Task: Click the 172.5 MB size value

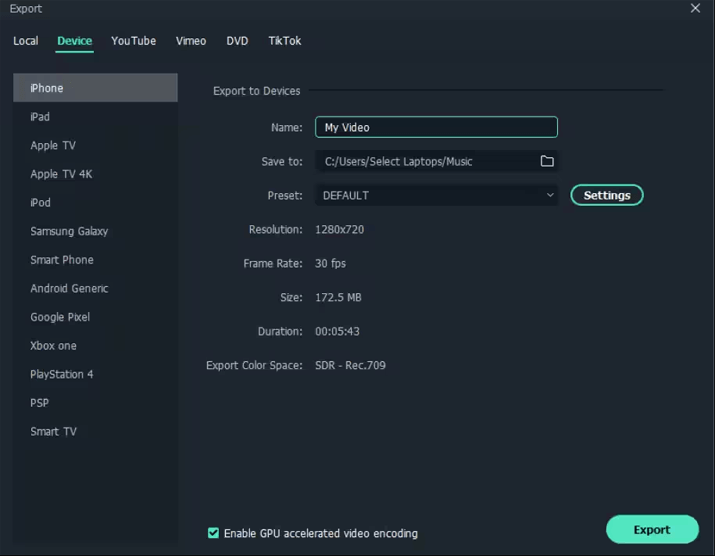Action: pos(338,297)
